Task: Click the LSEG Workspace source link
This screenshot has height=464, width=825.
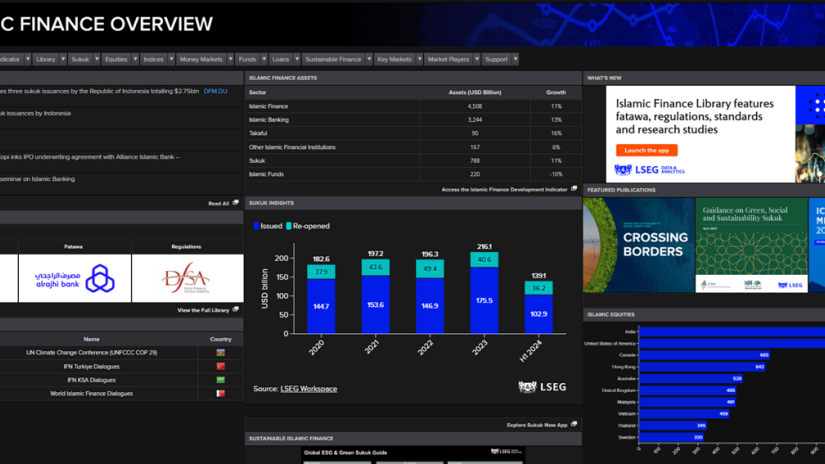Action: pyautogui.click(x=309, y=389)
